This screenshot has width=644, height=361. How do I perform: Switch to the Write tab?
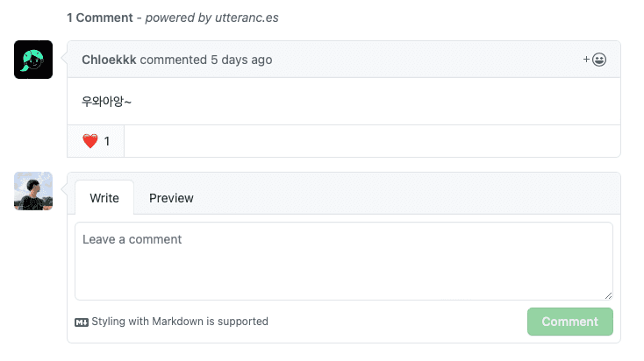[104, 198]
